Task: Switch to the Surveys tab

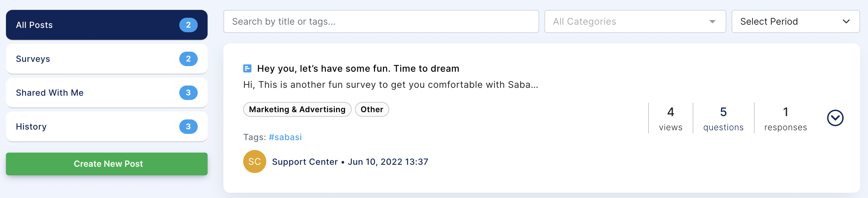Action: click(x=106, y=59)
